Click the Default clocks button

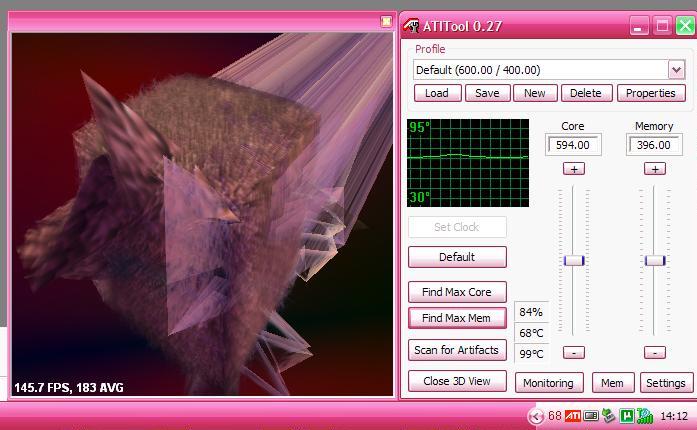457,257
